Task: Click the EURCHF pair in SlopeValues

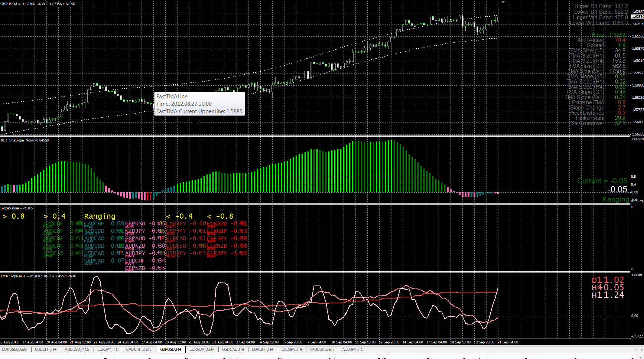Action: tap(135, 261)
